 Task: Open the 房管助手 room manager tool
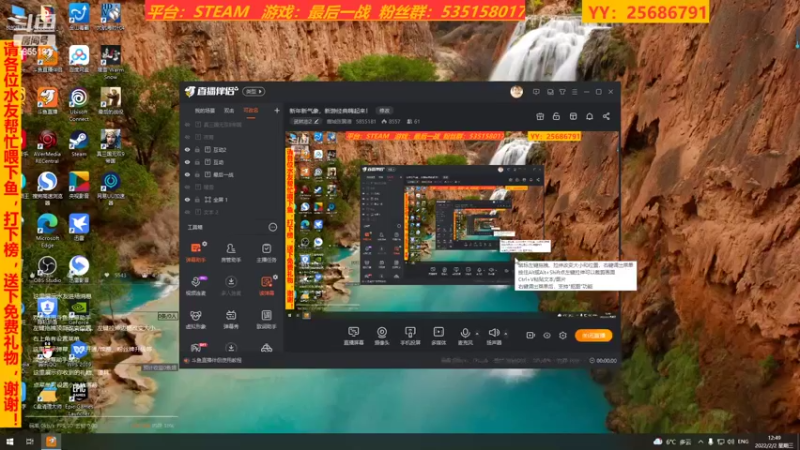pyautogui.click(x=231, y=252)
